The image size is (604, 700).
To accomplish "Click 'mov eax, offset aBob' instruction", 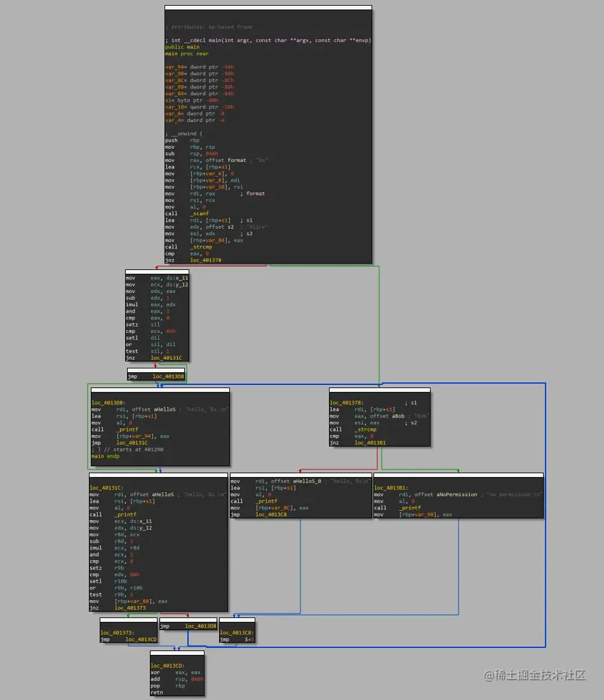I will point(379,416).
